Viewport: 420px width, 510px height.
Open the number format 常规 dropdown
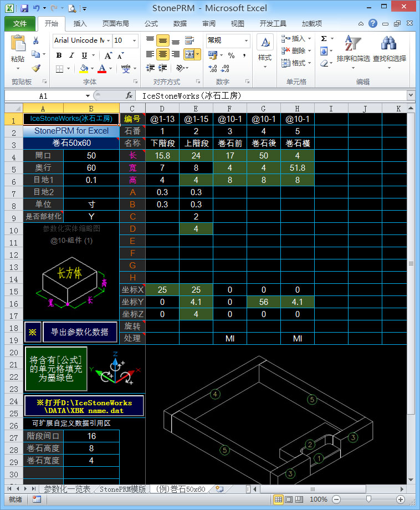pyautogui.click(x=246, y=40)
